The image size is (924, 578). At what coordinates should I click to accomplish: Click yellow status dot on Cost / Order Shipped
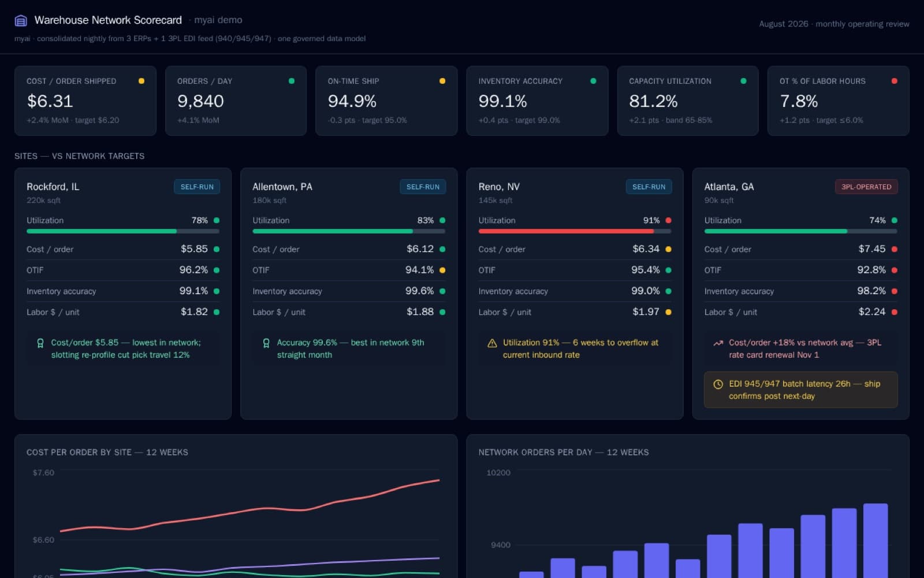[141, 81]
